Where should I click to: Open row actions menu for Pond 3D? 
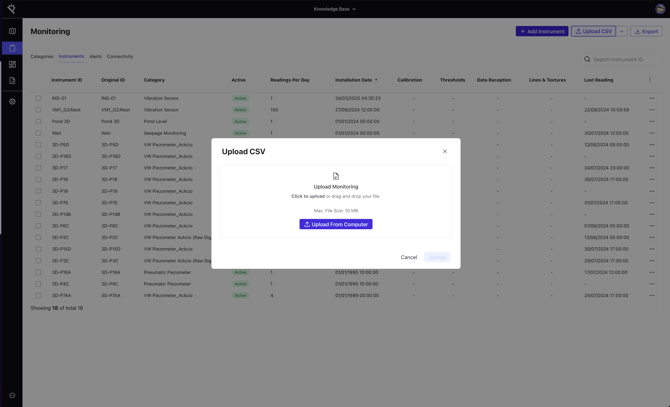tap(652, 121)
